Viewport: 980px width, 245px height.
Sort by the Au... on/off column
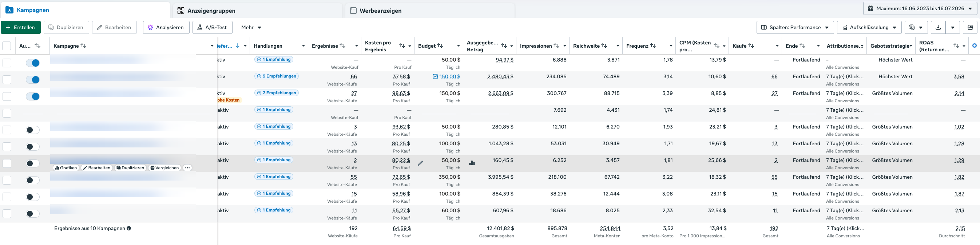click(x=37, y=46)
